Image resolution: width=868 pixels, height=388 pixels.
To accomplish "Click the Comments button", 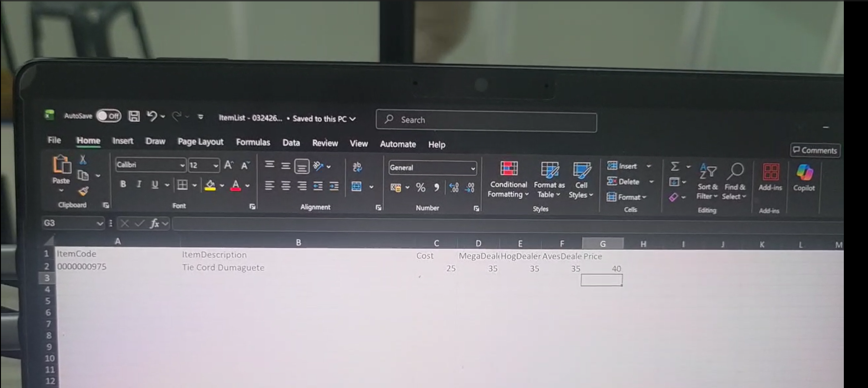I will click(x=815, y=150).
